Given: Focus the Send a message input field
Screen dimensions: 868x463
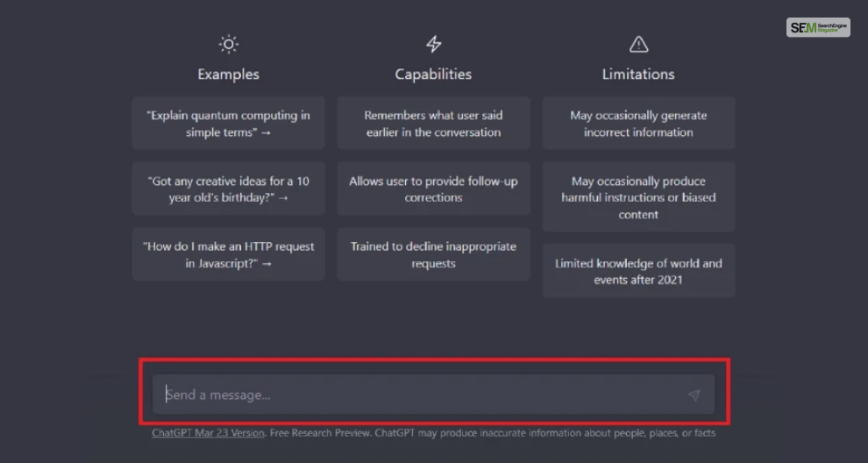Looking at the screenshot, I should 433,395.
